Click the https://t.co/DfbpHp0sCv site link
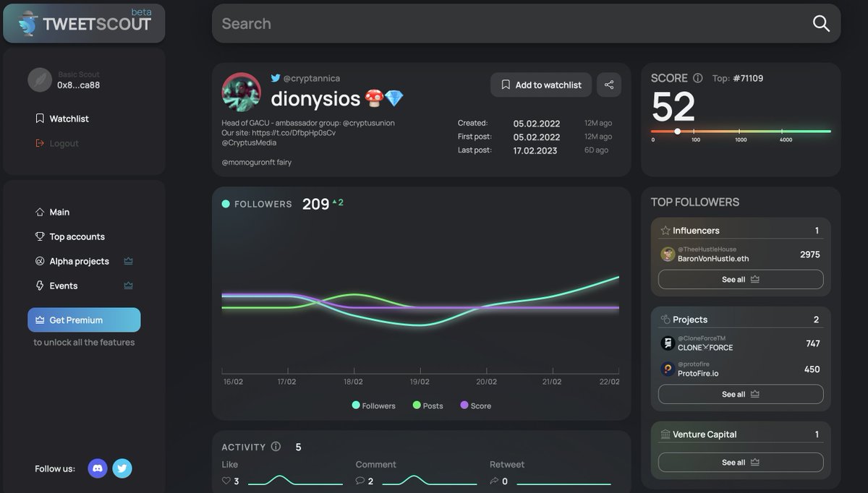Viewport: 868px width, 493px height. click(294, 133)
